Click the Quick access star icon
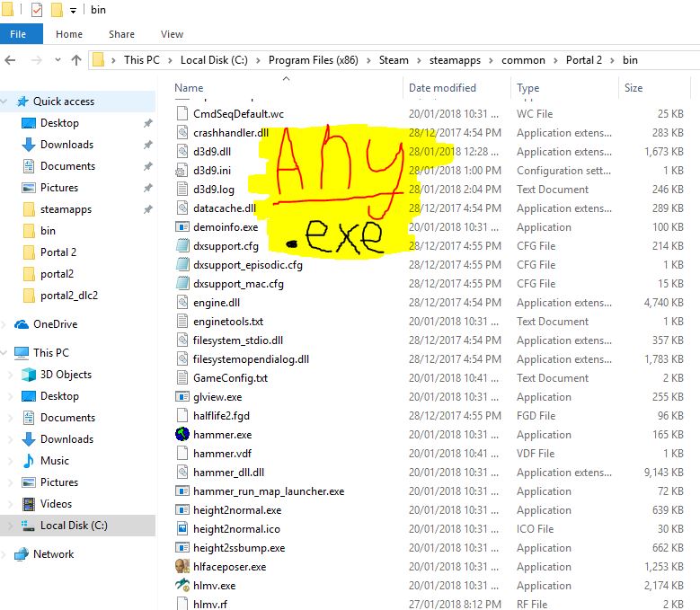This screenshot has width=700, height=610. [22, 102]
